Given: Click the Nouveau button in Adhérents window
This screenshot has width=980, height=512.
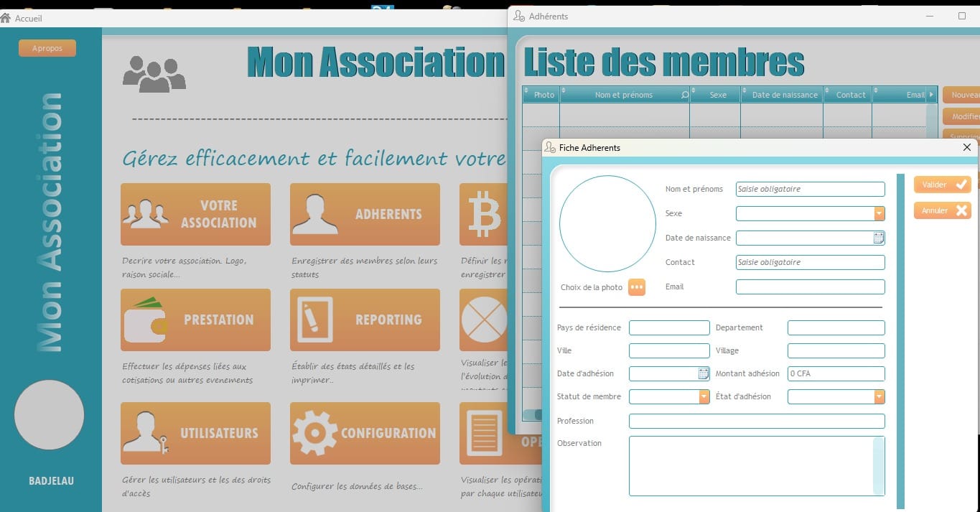Looking at the screenshot, I should pos(961,95).
